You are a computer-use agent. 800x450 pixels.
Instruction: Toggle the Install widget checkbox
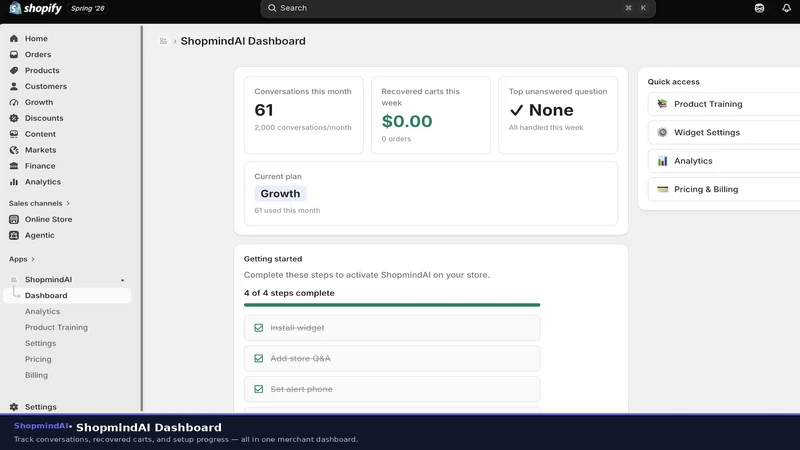[x=259, y=328]
